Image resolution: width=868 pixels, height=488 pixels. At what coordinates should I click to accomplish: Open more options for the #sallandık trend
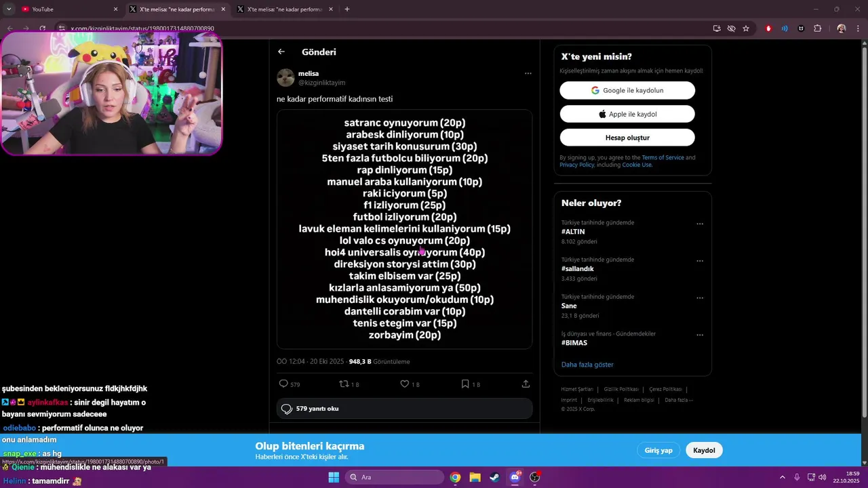pos(700,261)
